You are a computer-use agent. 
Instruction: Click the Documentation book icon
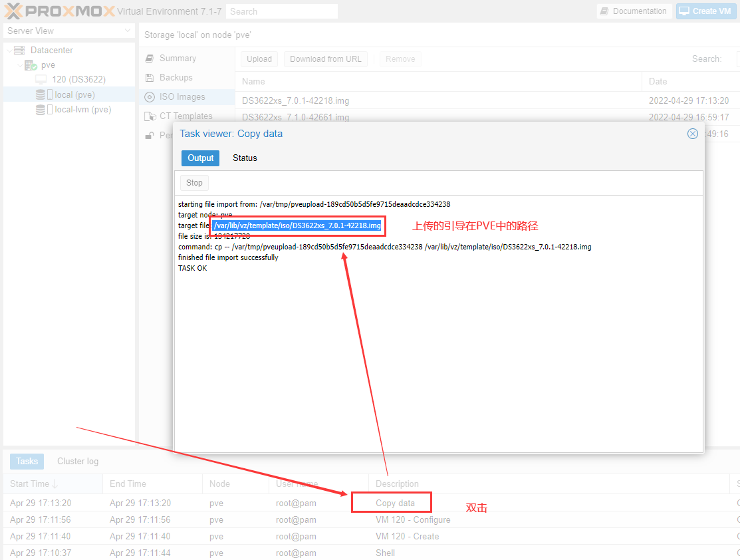click(x=604, y=11)
